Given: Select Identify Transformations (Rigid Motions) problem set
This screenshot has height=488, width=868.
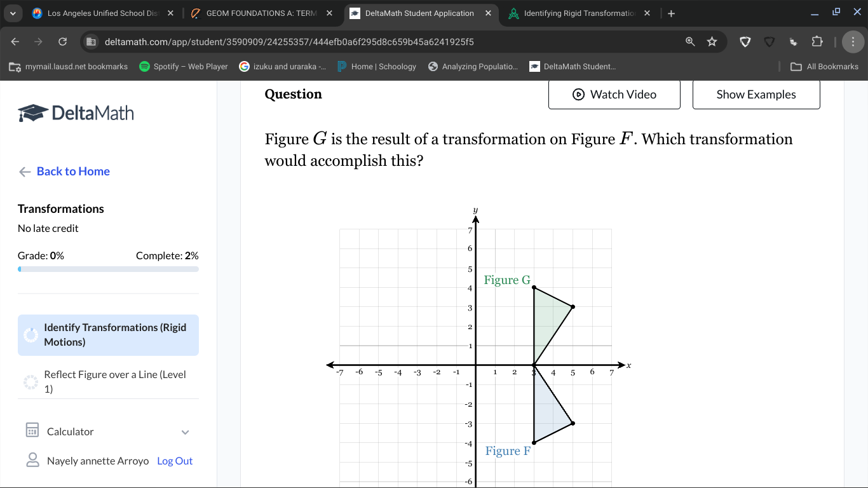Looking at the screenshot, I should (x=108, y=335).
